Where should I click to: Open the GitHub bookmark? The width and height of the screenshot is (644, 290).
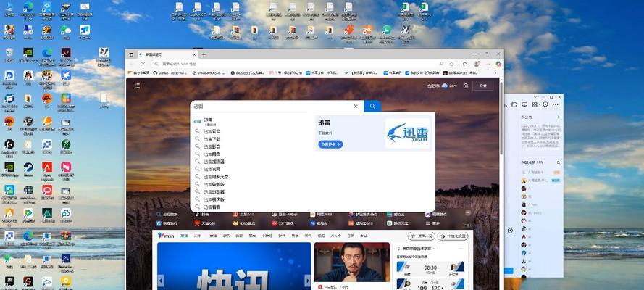pos(170,72)
